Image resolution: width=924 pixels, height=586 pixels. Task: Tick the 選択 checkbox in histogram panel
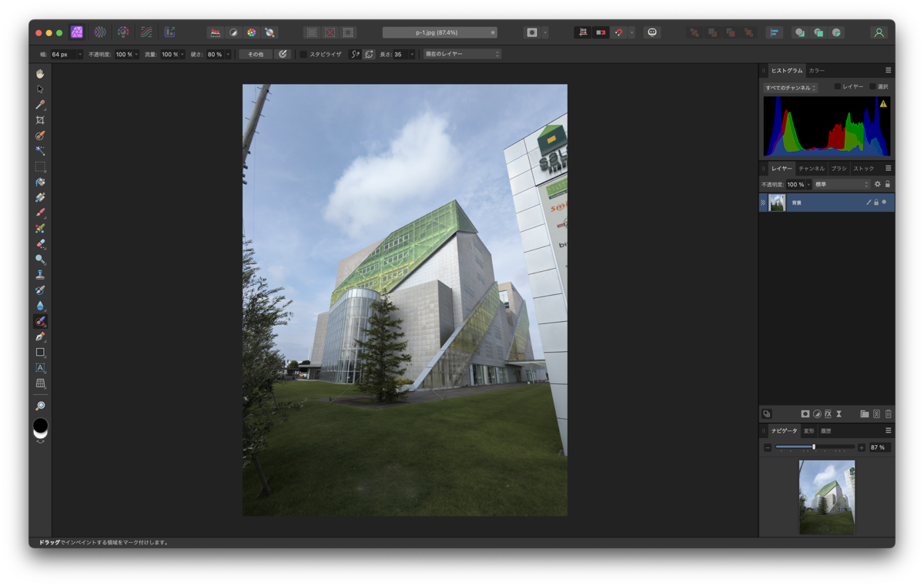[x=872, y=87]
